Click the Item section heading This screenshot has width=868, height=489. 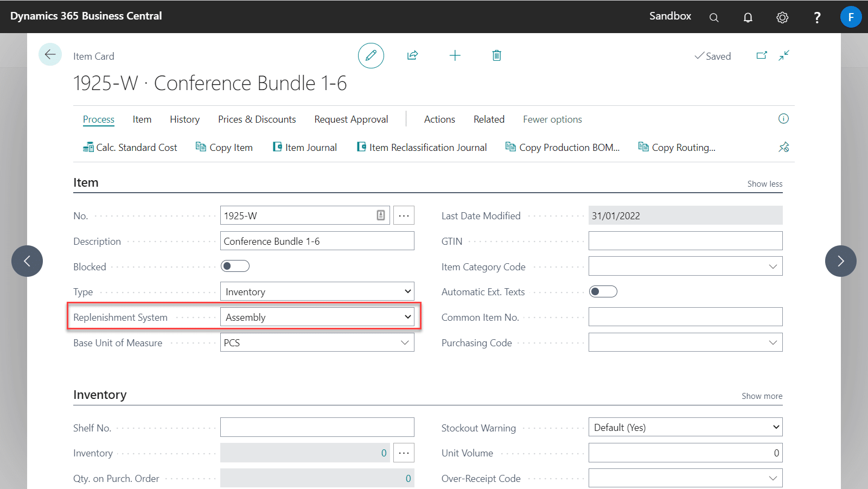click(x=86, y=182)
